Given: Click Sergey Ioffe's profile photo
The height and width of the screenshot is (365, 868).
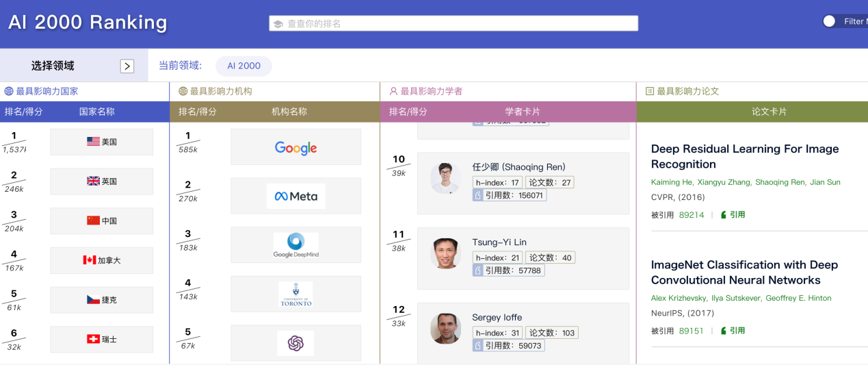Looking at the screenshot, I should click(445, 329).
